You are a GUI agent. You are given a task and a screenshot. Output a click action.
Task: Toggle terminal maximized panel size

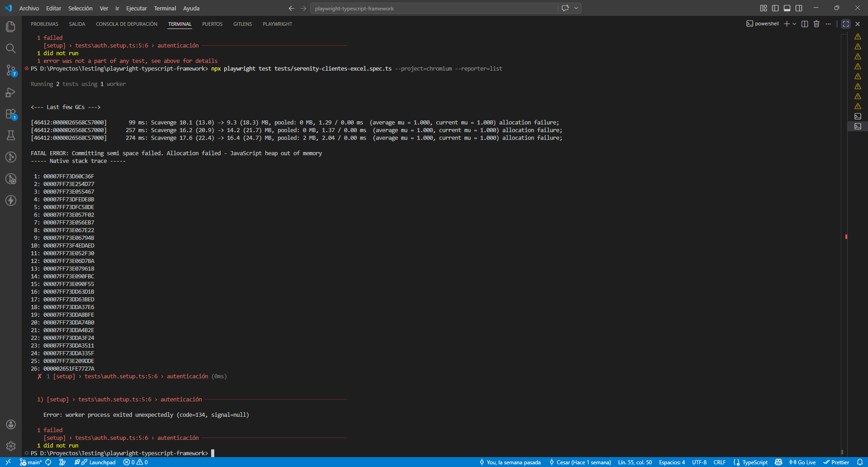point(845,24)
